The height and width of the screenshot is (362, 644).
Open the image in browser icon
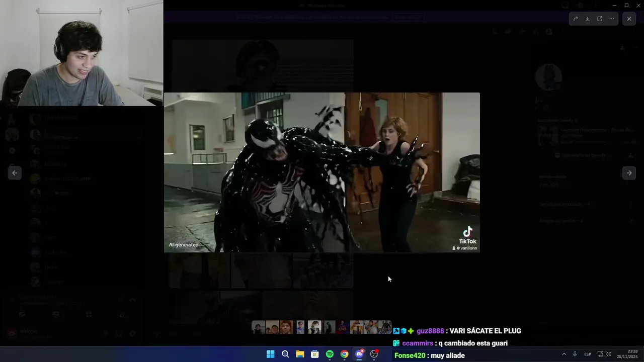(600, 19)
